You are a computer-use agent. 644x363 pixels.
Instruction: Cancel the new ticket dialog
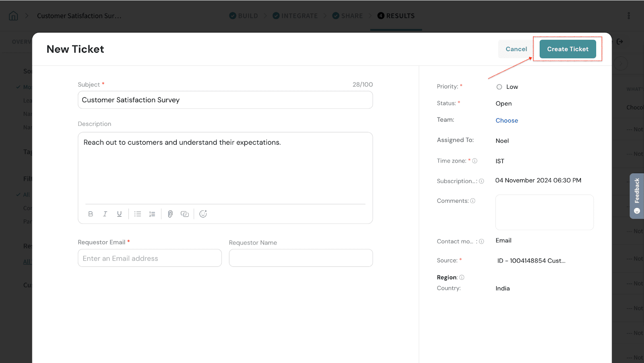tap(516, 49)
